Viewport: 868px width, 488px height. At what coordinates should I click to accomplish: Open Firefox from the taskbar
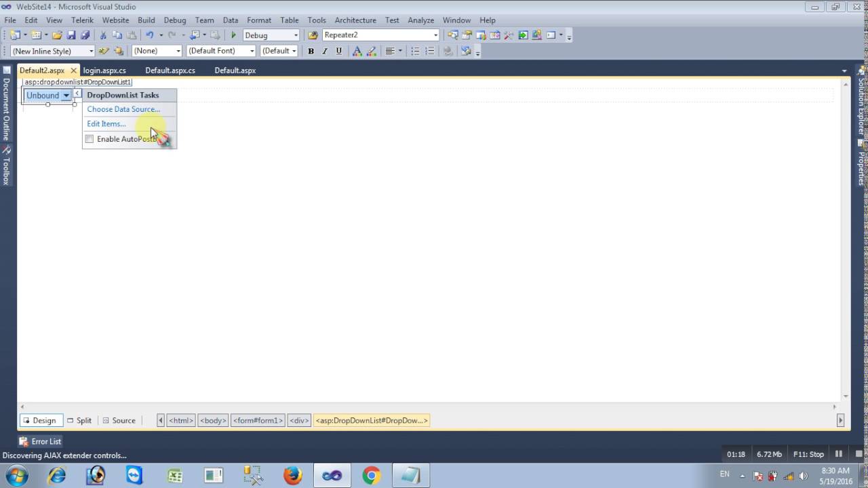pos(293,476)
